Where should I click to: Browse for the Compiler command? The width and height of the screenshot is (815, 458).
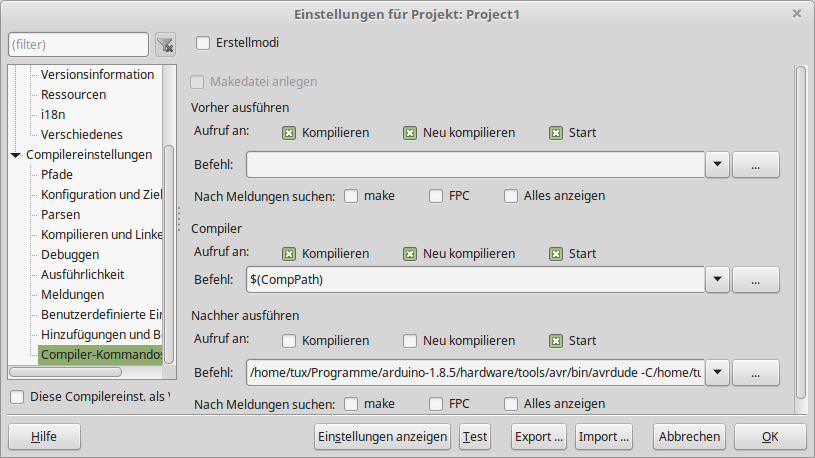(756, 279)
